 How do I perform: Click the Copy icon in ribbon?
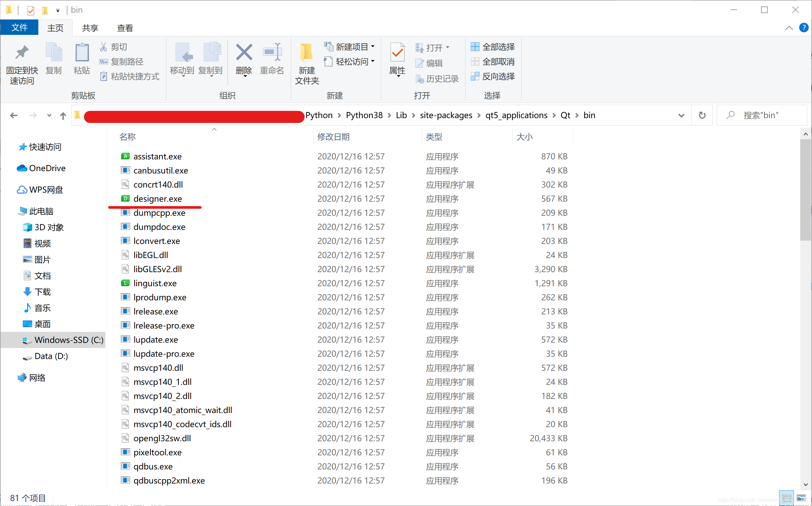click(x=54, y=52)
